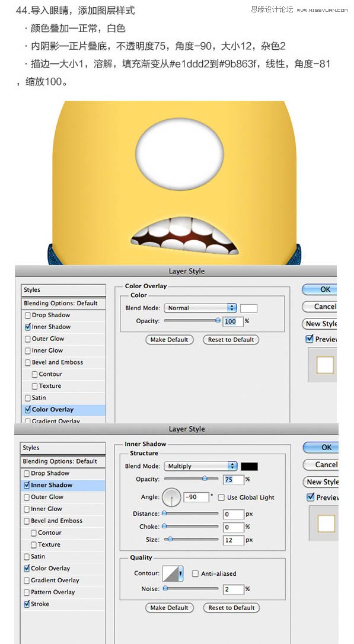Image resolution: width=354 pixels, height=644 pixels.
Task: Click the Color Overlay opacity slider handle
Action: coord(218,321)
